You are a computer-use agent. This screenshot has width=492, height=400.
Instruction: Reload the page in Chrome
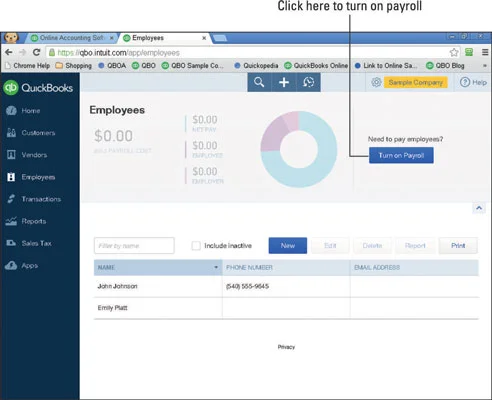(x=37, y=52)
